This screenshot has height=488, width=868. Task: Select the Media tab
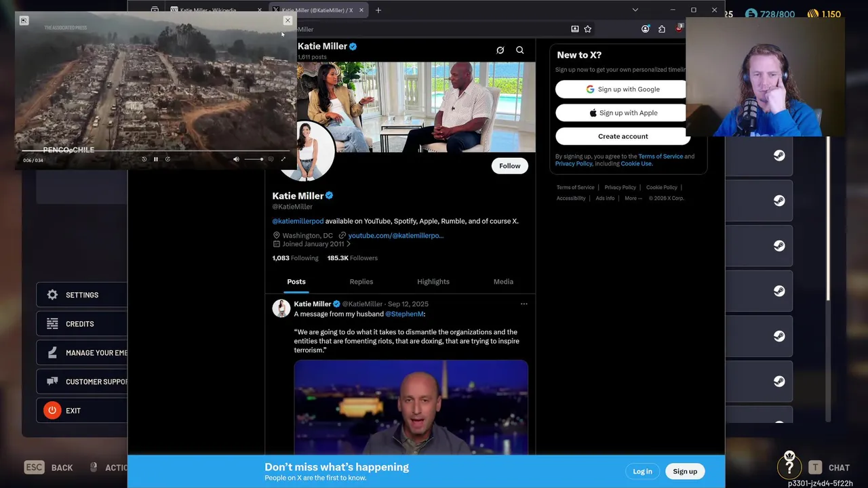coord(503,282)
